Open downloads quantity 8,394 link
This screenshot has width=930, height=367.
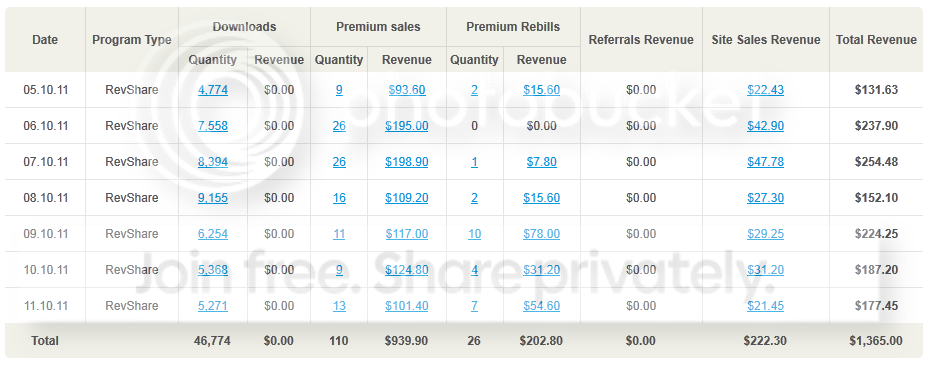tap(213, 162)
